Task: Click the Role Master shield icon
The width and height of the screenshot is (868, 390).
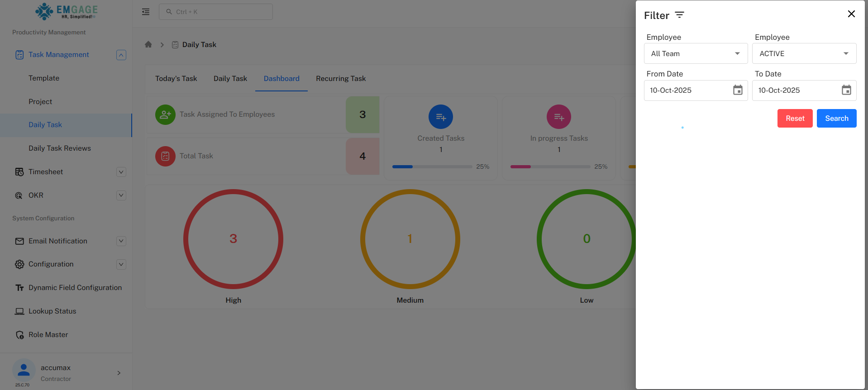Action: (x=19, y=335)
